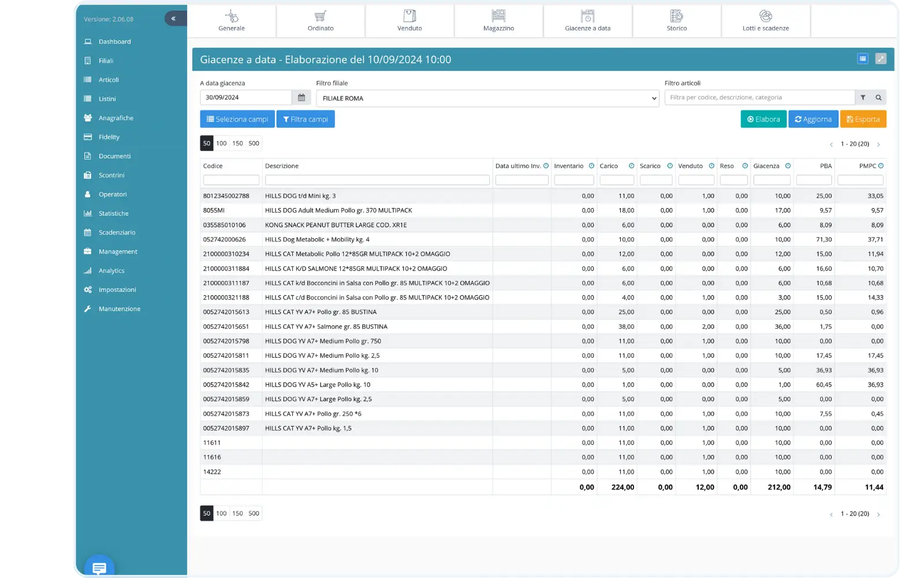Go to previous page using top arrow
Viewport: 924px width, 578px height.
pyautogui.click(x=831, y=144)
